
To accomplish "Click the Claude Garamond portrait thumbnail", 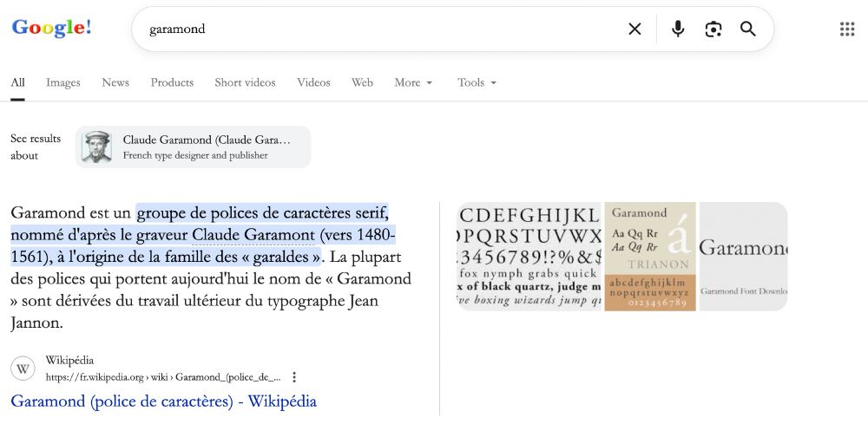I will (x=96, y=147).
